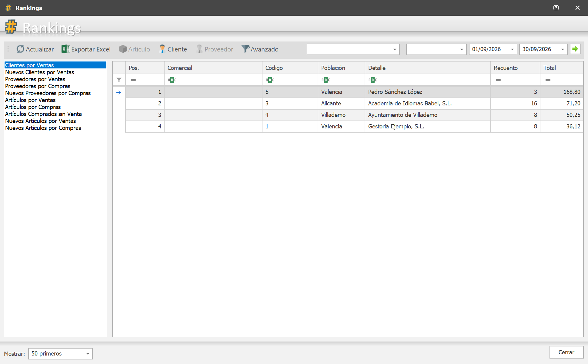Screen dimensions: 588x364
Task: Open the Mostrar 50 primeros dropdown
Action: click(88, 354)
